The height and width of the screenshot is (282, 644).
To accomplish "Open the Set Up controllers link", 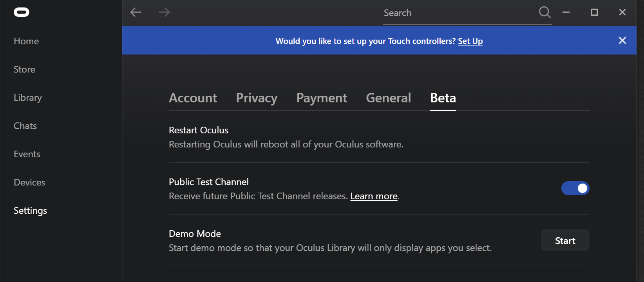I will pos(470,41).
